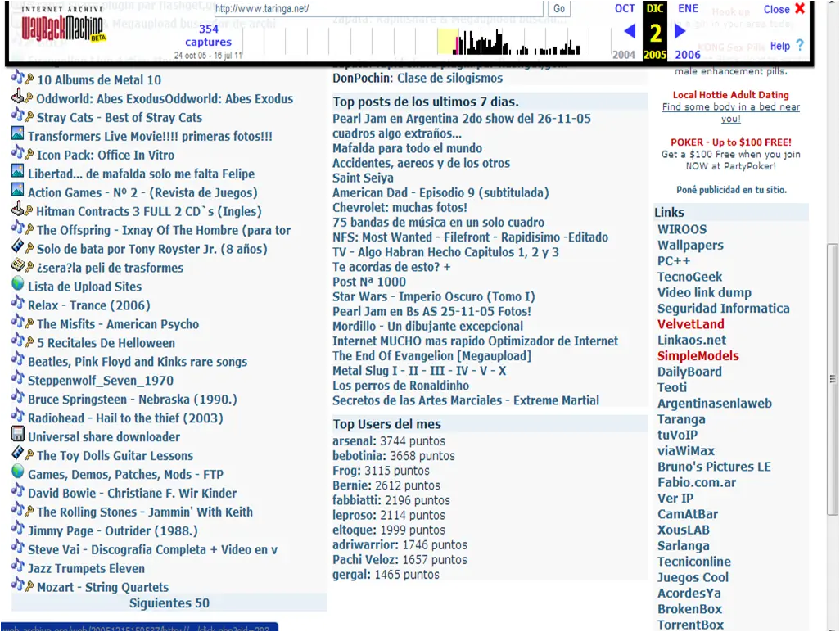
Task: Open the WIROOS link in Links
Action: coord(682,229)
